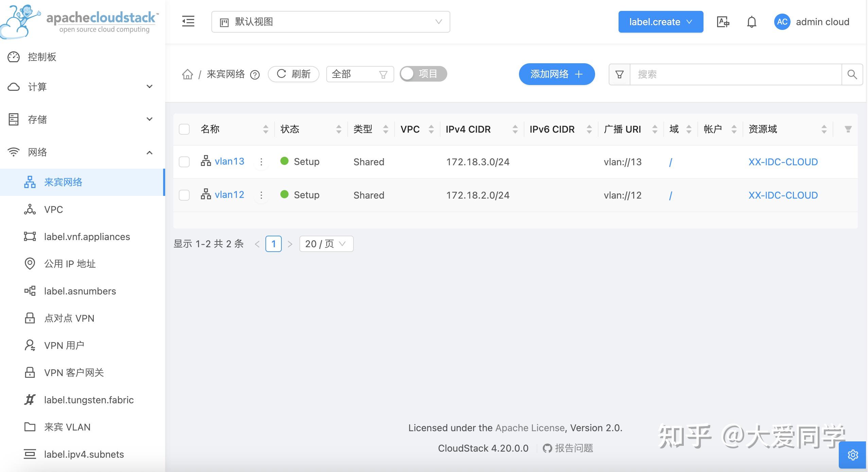Open the vlan12 network link
Image resolution: width=868 pixels, height=472 pixels.
tap(230, 195)
